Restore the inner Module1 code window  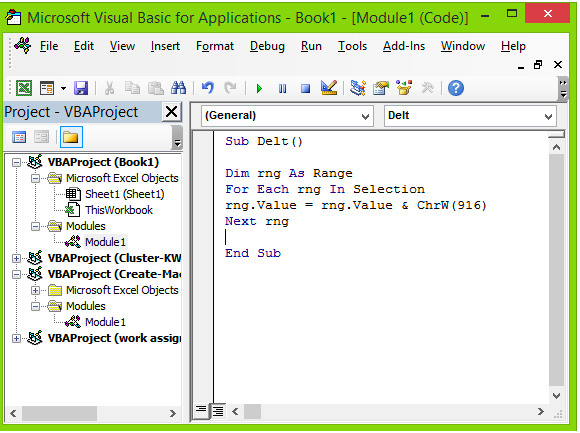(538, 65)
